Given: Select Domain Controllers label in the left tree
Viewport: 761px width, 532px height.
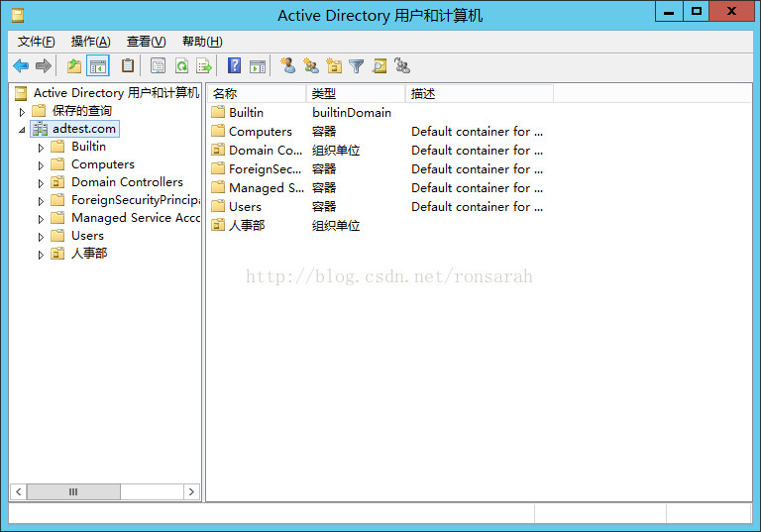Looking at the screenshot, I should click(x=127, y=182).
